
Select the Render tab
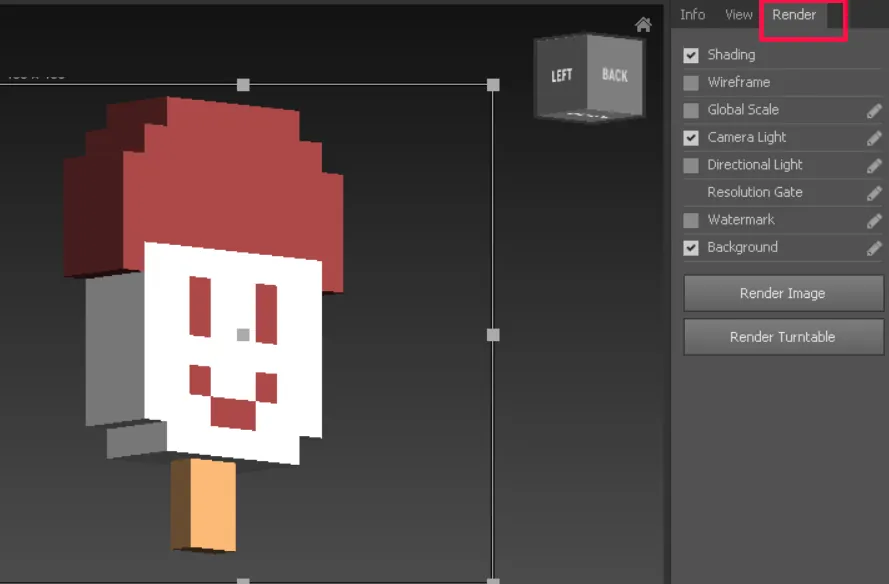[x=794, y=15]
